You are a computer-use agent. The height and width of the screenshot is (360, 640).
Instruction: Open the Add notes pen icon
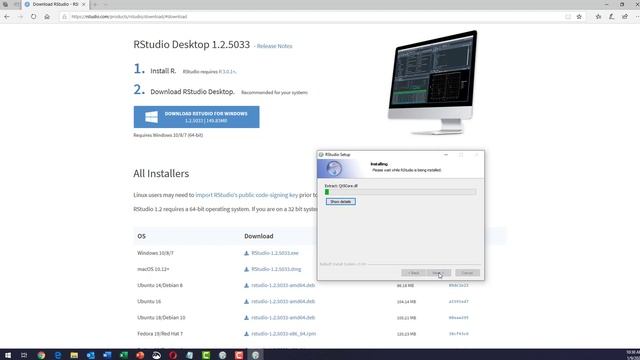pyautogui.click(x=611, y=17)
